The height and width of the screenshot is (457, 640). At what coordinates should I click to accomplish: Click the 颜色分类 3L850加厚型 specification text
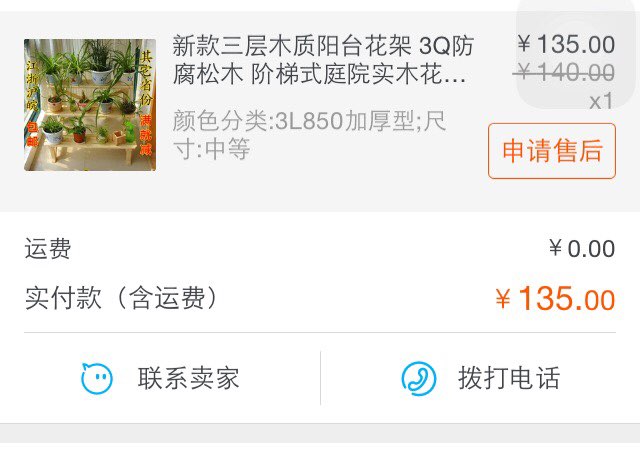309,121
